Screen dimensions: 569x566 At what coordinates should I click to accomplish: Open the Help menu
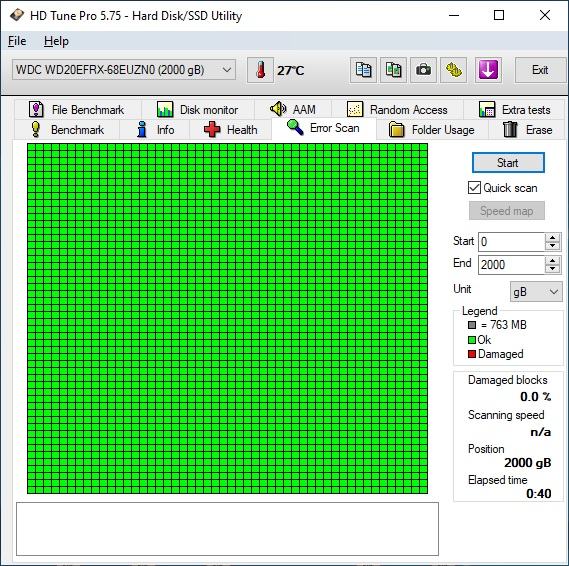(56, 41)
